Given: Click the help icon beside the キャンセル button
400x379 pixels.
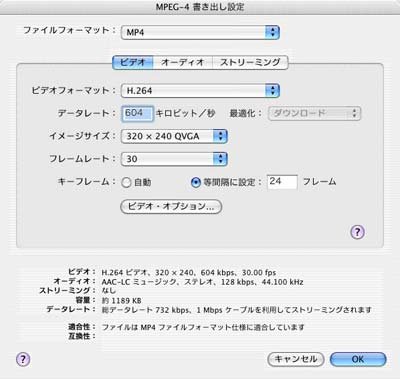Looking at the screenshot, I should point(23,359).
